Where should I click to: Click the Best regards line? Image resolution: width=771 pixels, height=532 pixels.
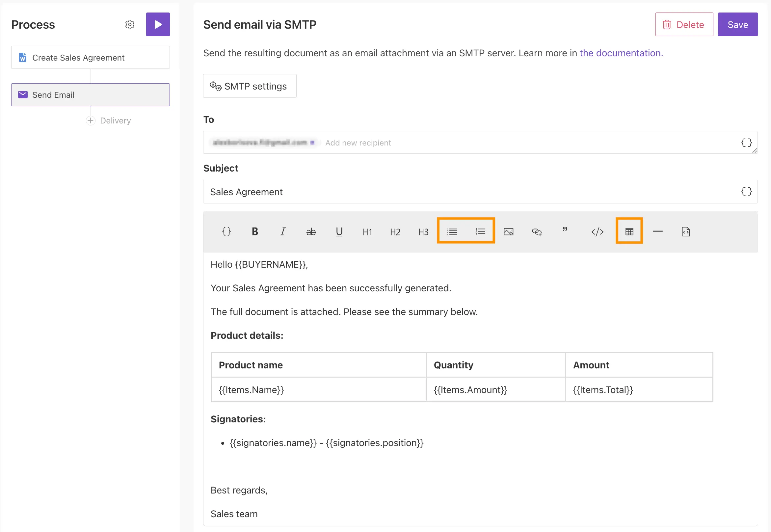(239, 490)
